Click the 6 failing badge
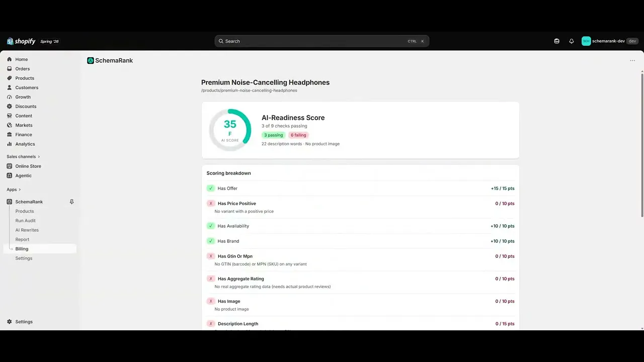The image size is (644, 362). point(298,135)
